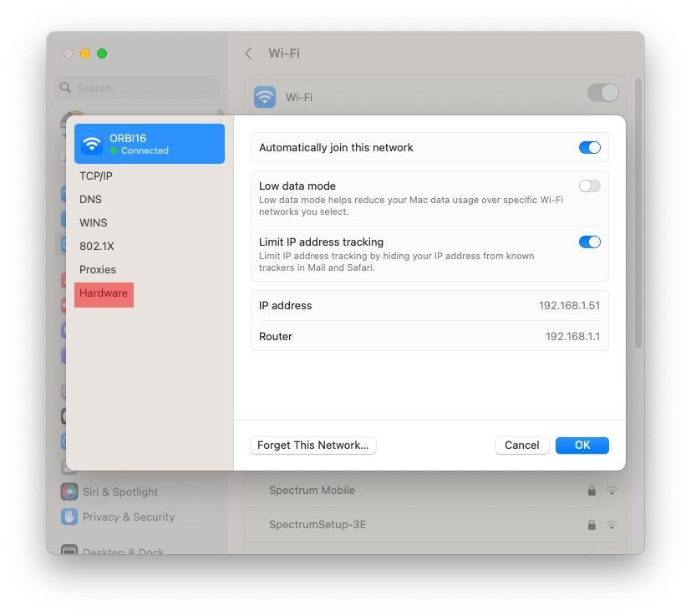The height and width of the screenshot is (616, 691).
Task: Switch to the Hardware section
Action: (x=104, y=294)
